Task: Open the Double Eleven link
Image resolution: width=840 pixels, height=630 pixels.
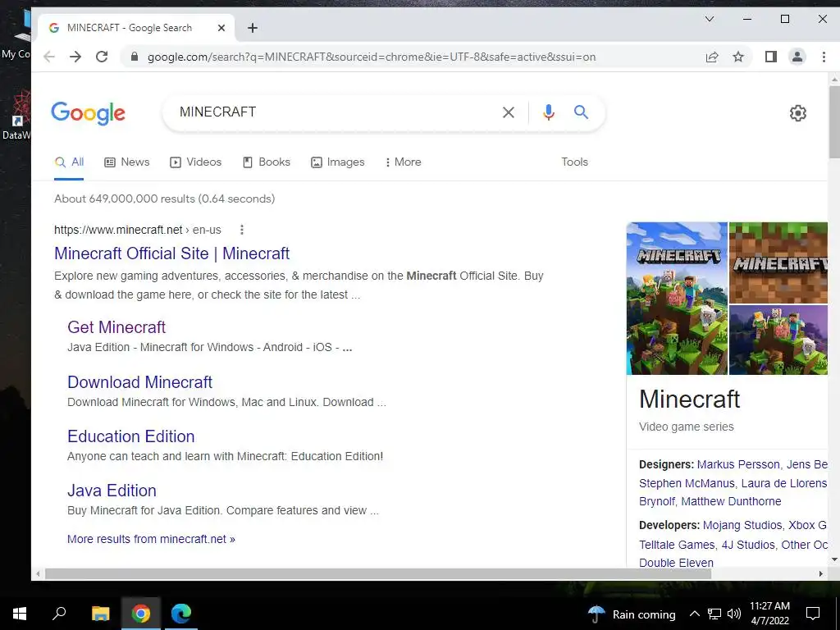Action: click(x=676, y=563)
